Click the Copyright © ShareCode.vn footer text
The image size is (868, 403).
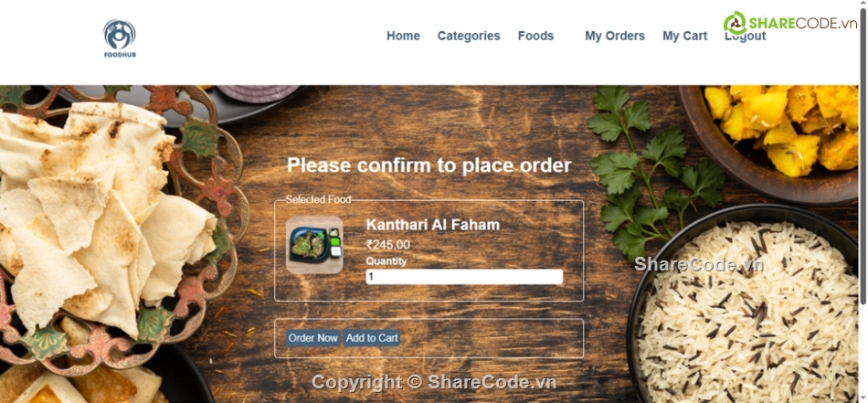(x=433, y=382)
